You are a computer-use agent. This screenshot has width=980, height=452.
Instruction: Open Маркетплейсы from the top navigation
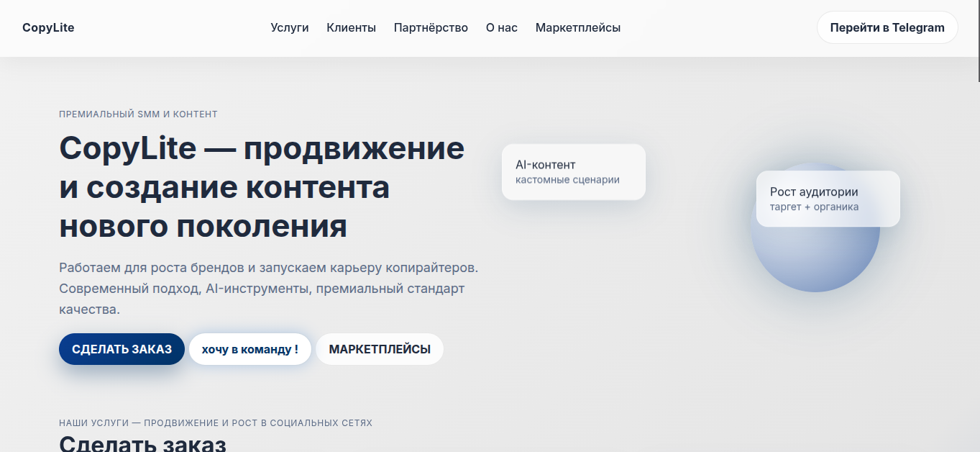tap(577, 27)
